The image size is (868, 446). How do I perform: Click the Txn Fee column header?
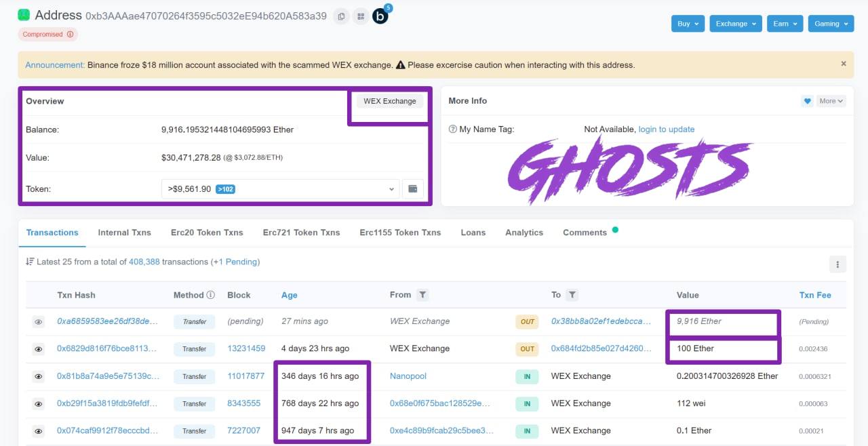815,295
